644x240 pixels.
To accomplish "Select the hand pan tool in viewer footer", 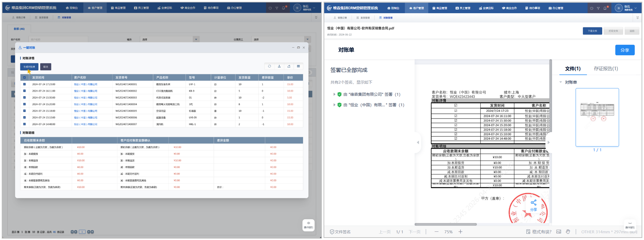I will click(568, 232).
